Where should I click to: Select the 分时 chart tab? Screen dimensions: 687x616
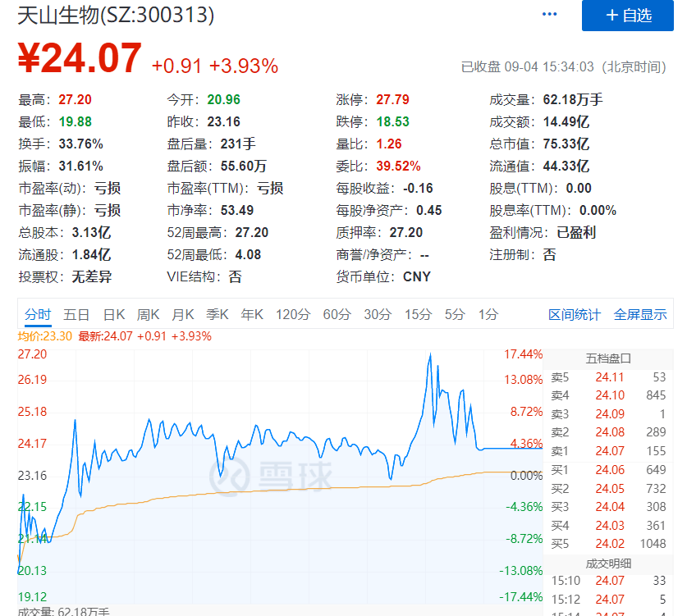(x=38, y=314)
